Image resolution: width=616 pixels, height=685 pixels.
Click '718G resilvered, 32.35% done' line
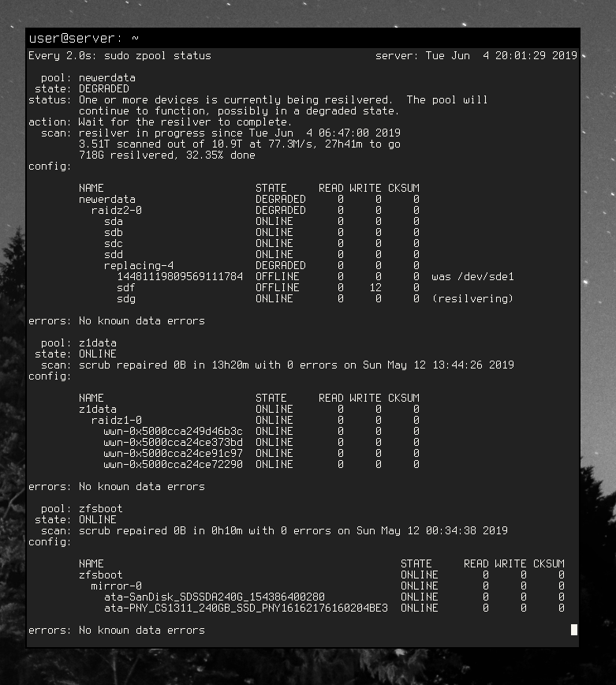pos(166,155)
